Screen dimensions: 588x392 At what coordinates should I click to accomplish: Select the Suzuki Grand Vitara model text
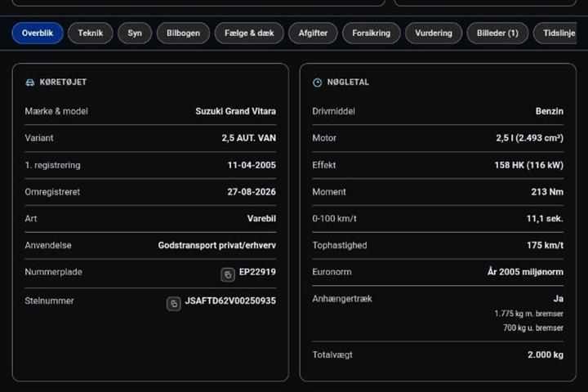pyautogui.click(x=235, y=111)
